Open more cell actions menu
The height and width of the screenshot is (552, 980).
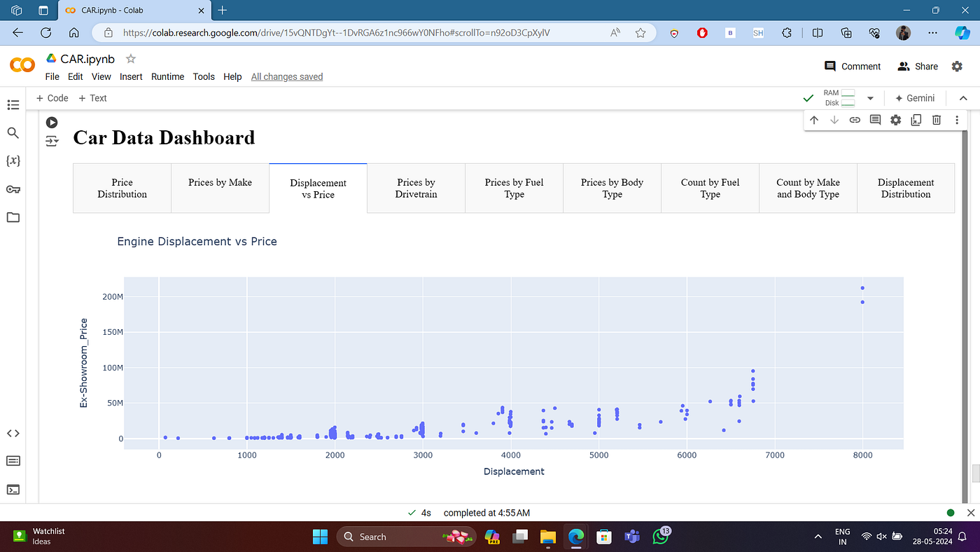click(x=956, y=120)
